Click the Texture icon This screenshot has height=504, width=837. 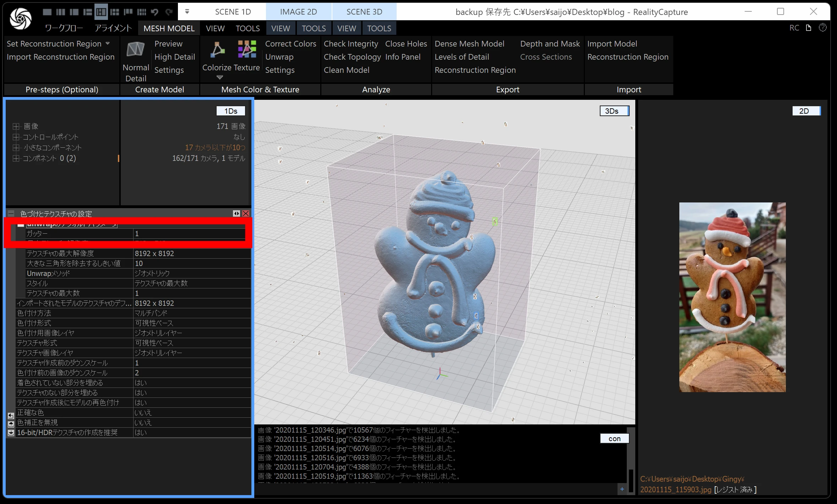(247, 49)
